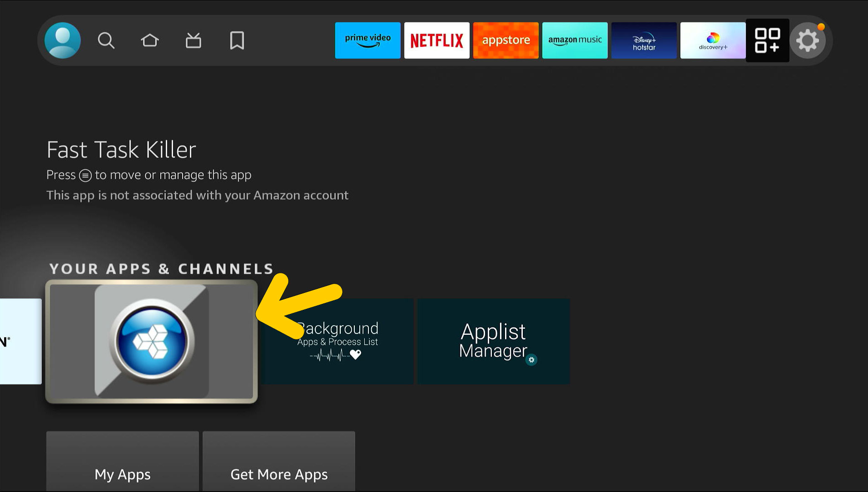Viewport: 868px width, 492px height.
Task: Open the Applist Manager tile
Action: (494, 342)
